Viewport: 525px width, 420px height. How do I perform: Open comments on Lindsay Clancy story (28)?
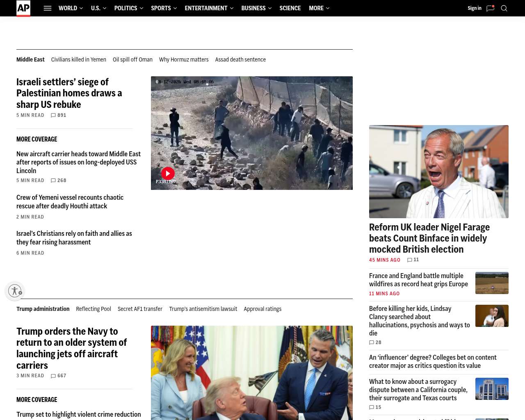point(375,342)
